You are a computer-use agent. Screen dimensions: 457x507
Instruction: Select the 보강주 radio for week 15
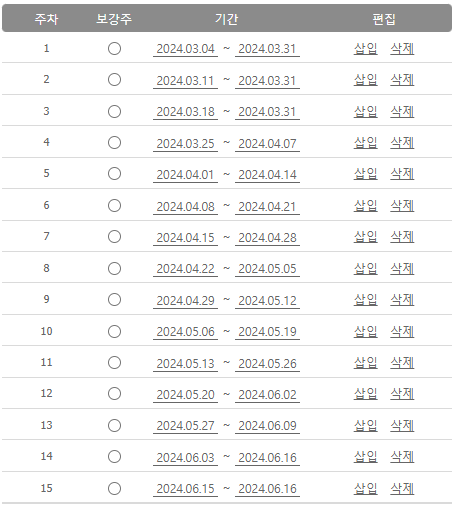click(114, 489)
